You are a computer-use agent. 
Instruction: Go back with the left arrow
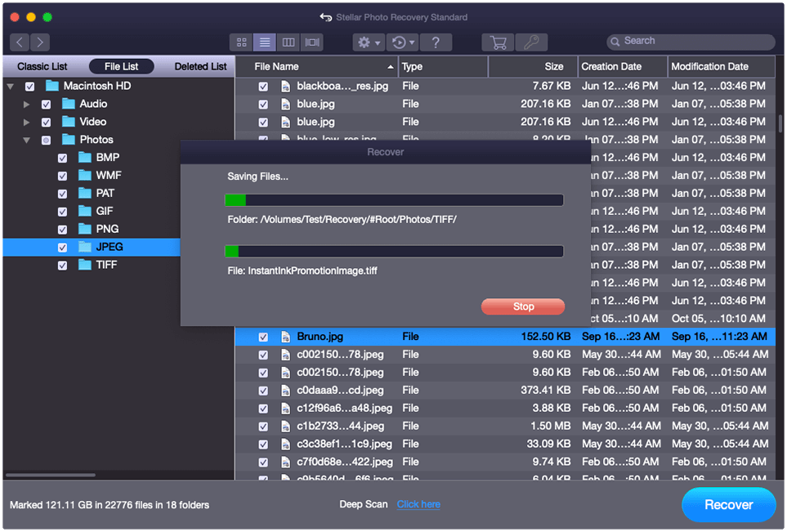[x=20, y=42]
